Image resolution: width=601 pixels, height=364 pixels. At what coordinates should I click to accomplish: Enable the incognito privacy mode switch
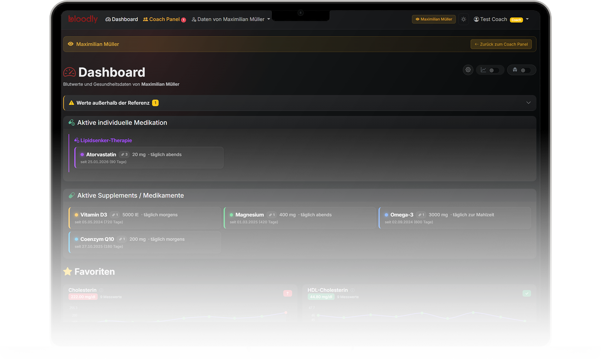point(525,70)
